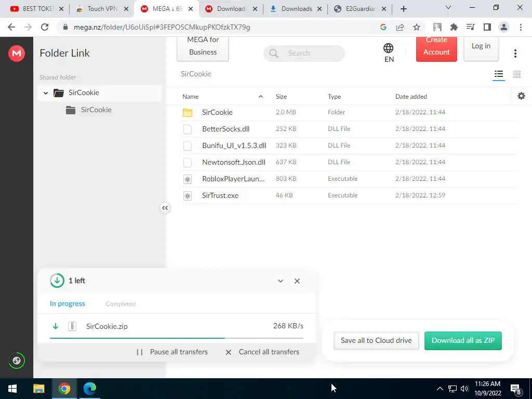Image resolution: width=532 pixels, height=399 pixels.
Task: Click the Pause all transfers button
Action: (172, 352)
